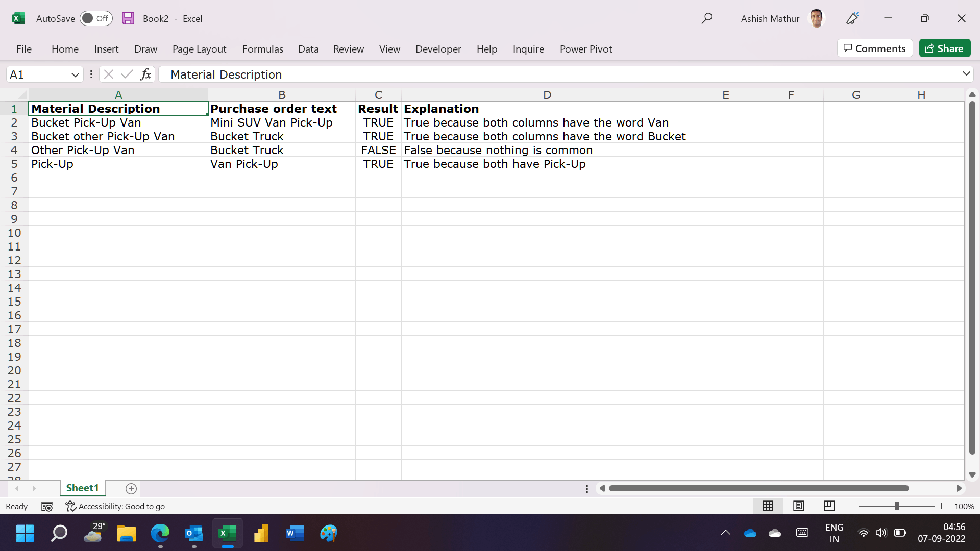
Task: Open the Power Pivot tab
Action: pos(586,49)
